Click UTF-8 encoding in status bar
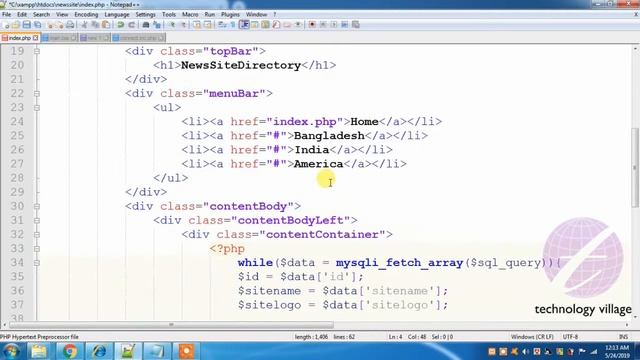This screenshot has height=360, width=640. pyautogui.click(x=570, y=337)
